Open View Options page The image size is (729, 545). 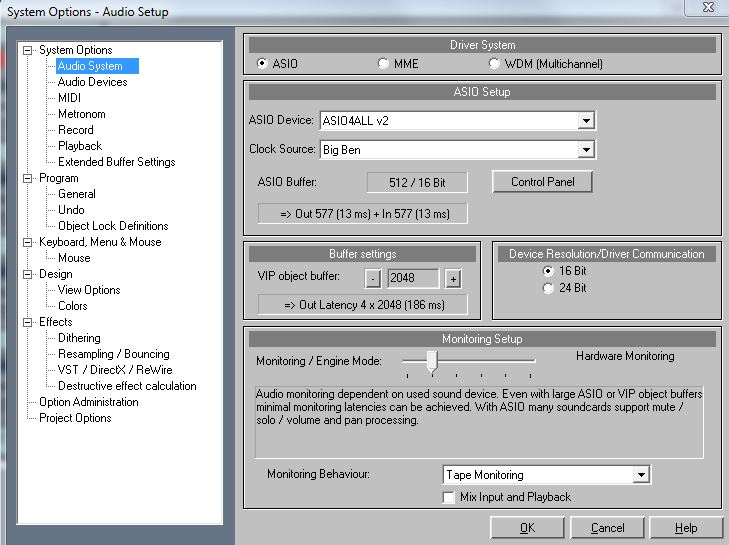pos(89,290)
